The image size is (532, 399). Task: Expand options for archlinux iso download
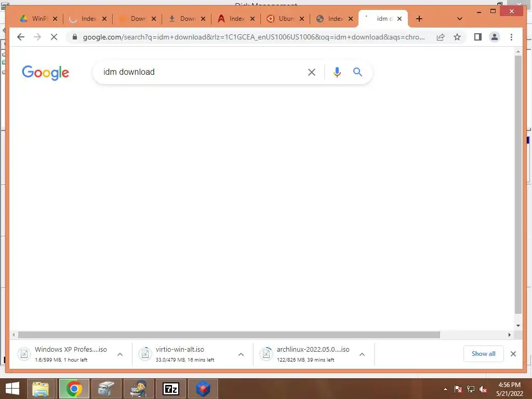(362, 354)
